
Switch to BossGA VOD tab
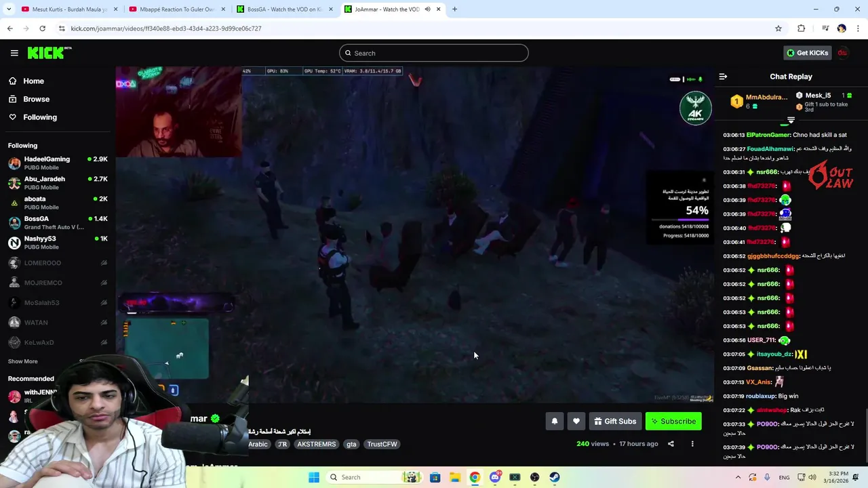coord(283,9)
